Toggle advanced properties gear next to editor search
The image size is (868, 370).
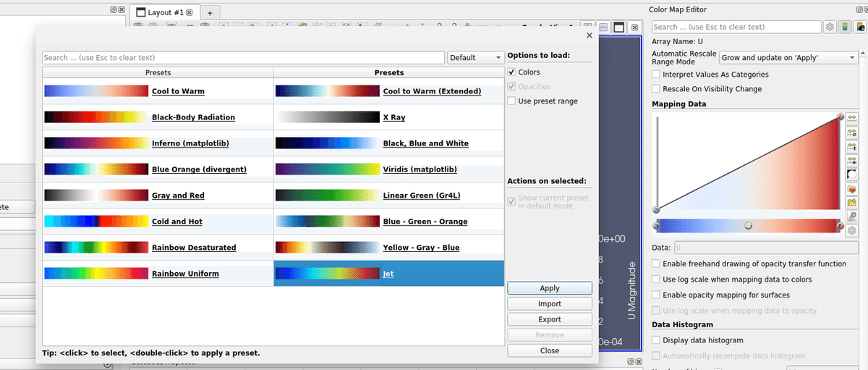(830, 27)
